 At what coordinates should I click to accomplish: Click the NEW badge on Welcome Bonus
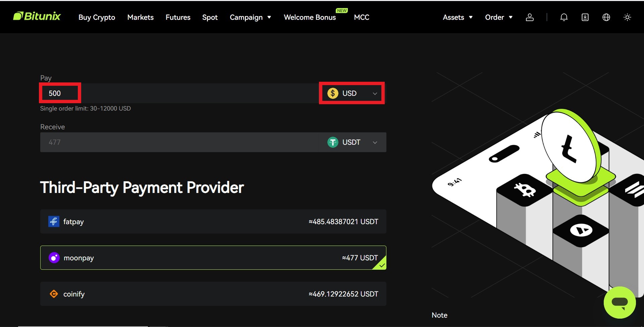point(342,10)
